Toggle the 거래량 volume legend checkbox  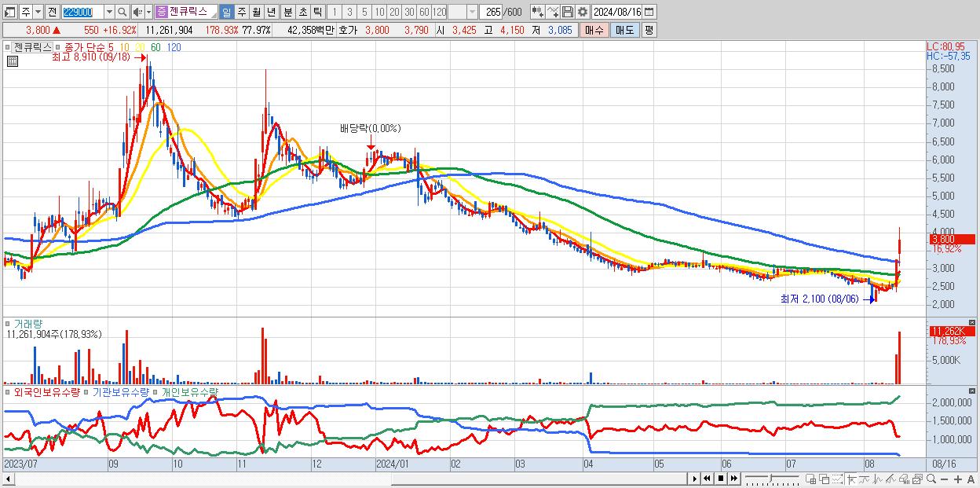click(x=9, y=323)
